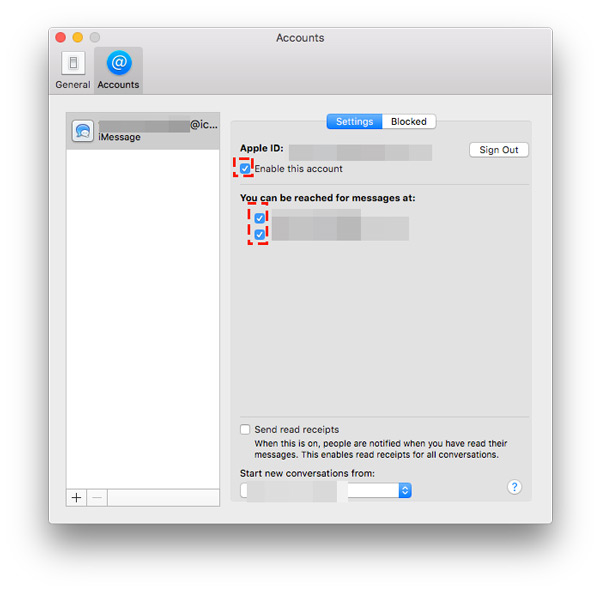Uncheck the first reachable address checkbox

pyautogui.click(x=259, y=218)
